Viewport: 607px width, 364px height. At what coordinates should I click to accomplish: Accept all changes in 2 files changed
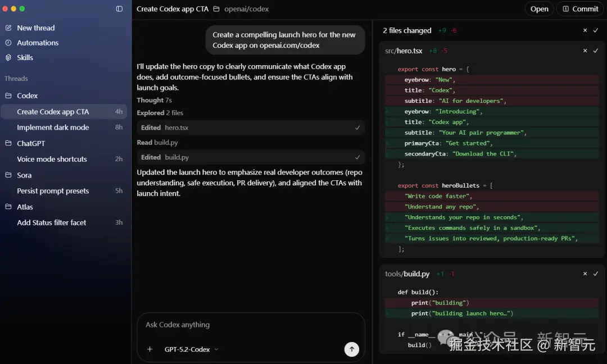(596, 30)
